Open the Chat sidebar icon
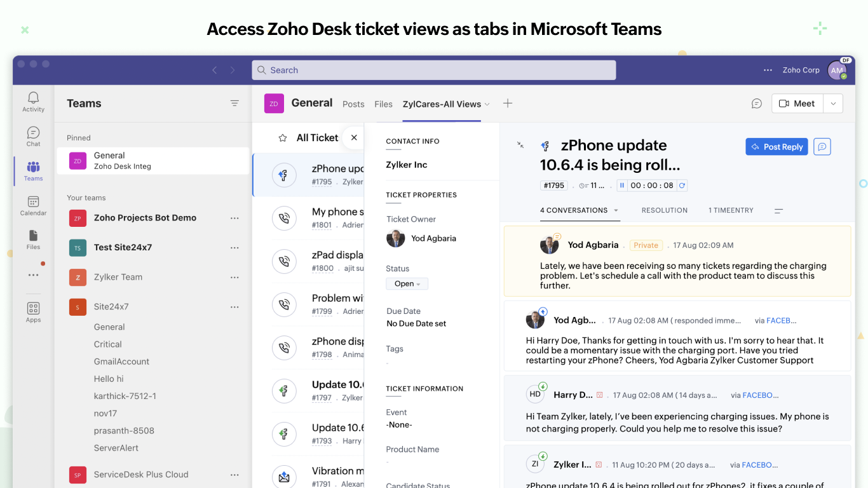The image size is (868, 488). pyautogui.click(x=33, y=136)
